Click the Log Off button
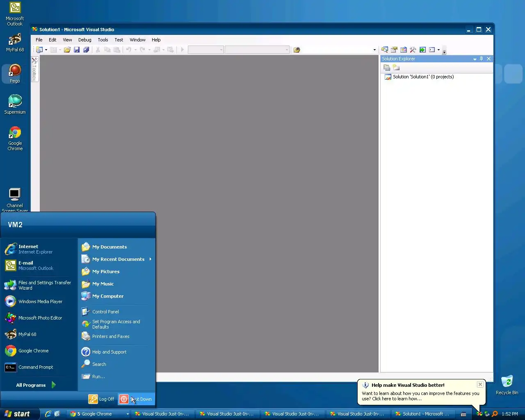This screenshot has width=525, height=420. tap(102, 399)
